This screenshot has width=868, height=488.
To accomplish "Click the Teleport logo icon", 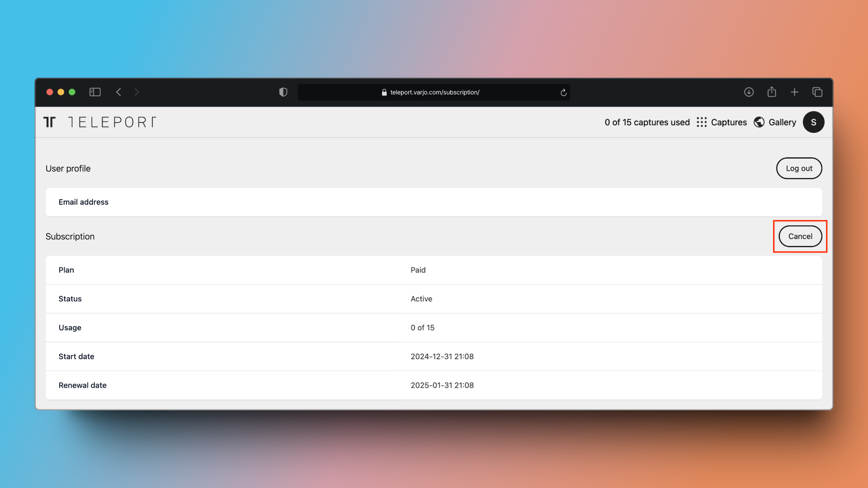I will [49, 122].
